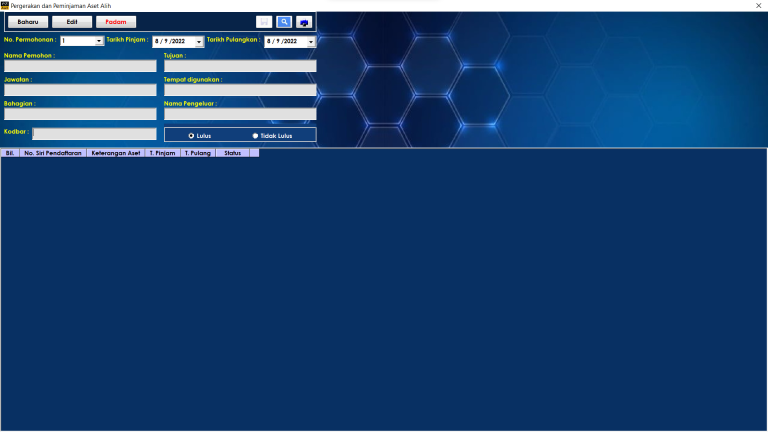Click the Tujuan text field
This screenshot has width=768, height=432.
point(240,66)
